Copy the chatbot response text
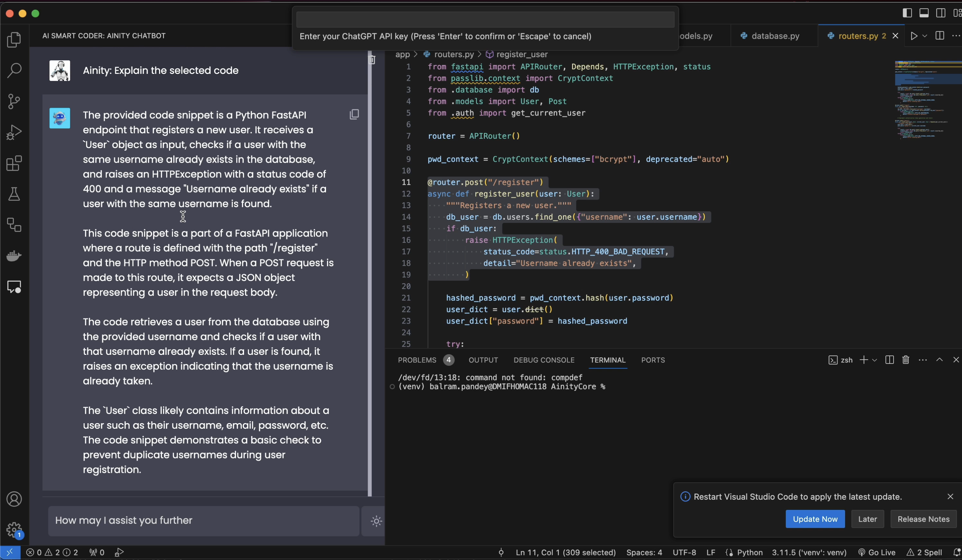This screenshot has width=962, height=560. [354, 115]
